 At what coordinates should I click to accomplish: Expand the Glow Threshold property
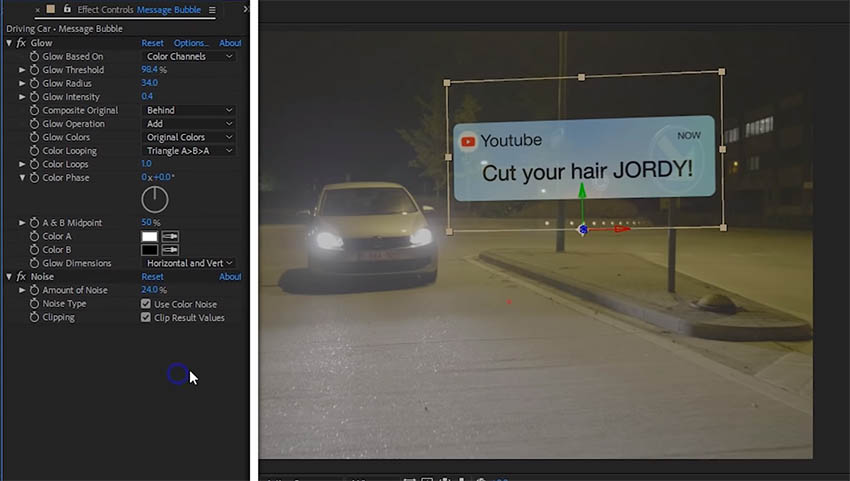click(x=22, y=70)
